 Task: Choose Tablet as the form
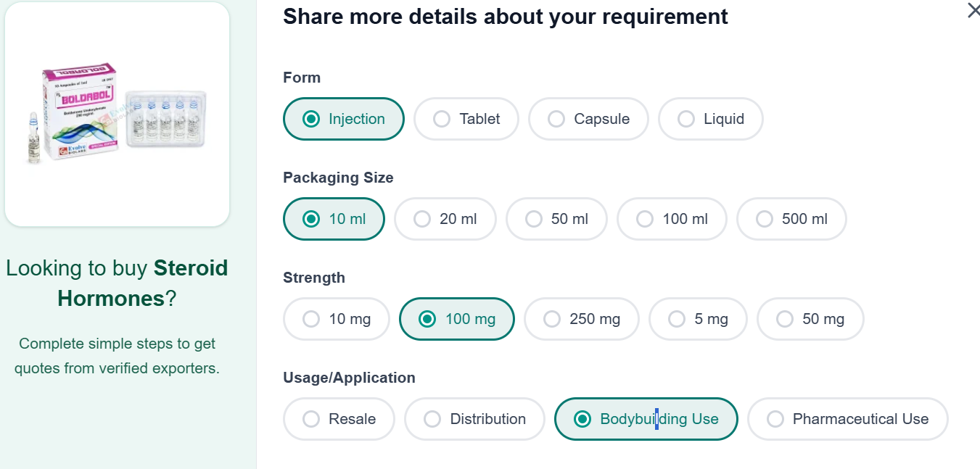click(x=466, y=119)
